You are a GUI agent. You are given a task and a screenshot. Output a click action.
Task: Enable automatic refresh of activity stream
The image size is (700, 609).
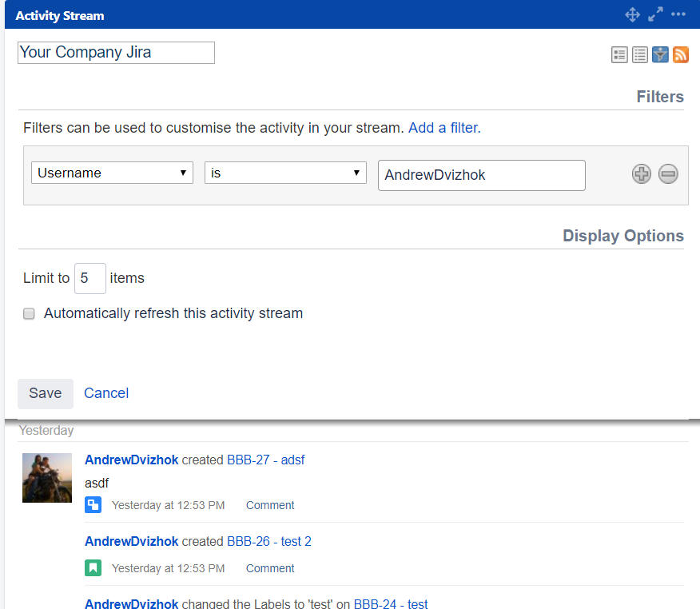[29, 313]
